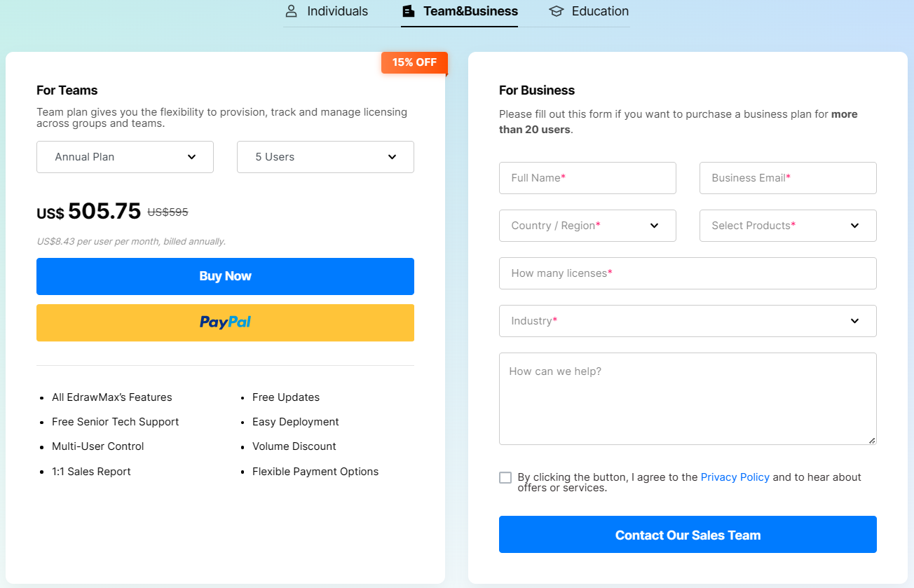Click Contact Our Sales Team button

688,535
